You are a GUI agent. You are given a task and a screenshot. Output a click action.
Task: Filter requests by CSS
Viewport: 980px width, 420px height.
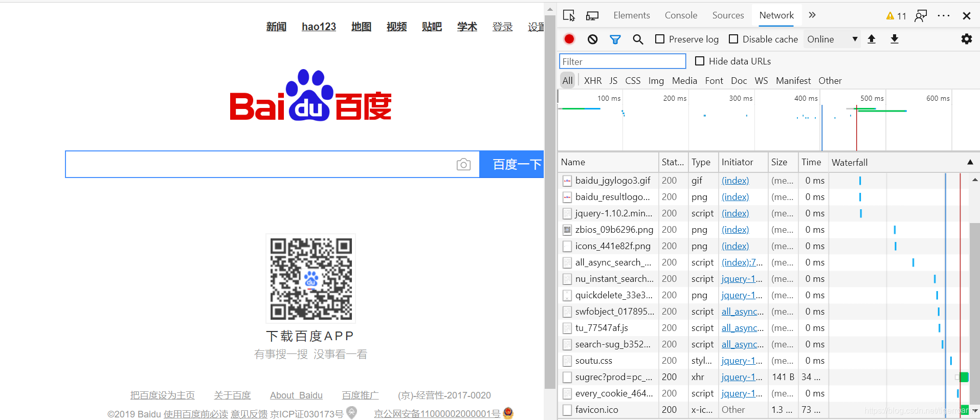click(633, 81)
